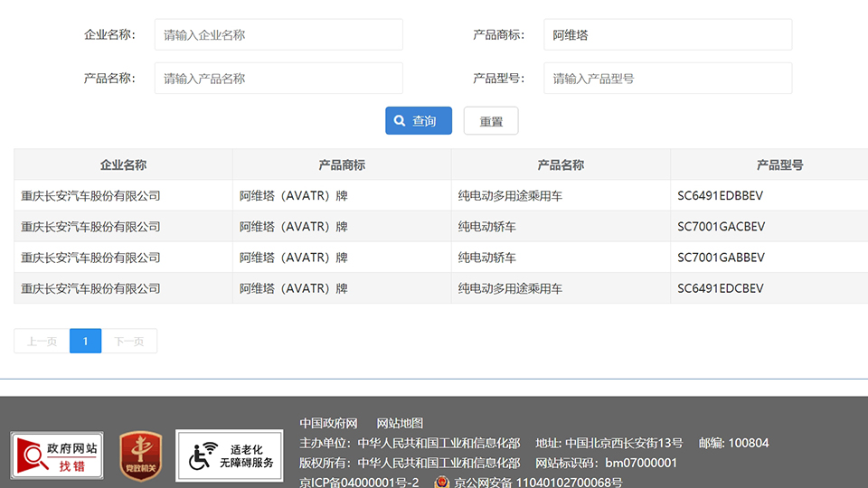868x488 pixels.
Task: Select page 1 in pagination
Action: (85, 341)
